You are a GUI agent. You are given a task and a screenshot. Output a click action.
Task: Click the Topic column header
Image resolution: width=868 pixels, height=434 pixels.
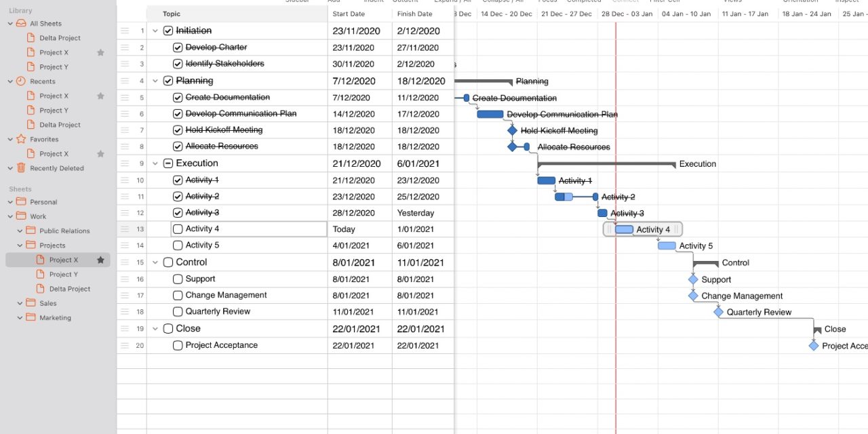172,14
